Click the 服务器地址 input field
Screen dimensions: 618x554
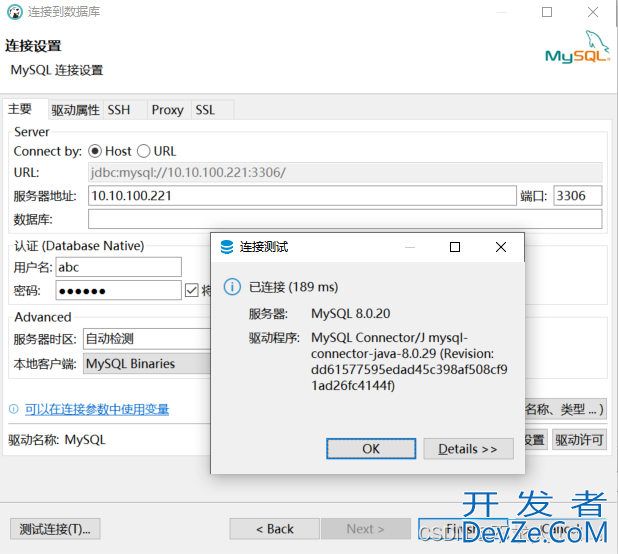pos(302,196)
